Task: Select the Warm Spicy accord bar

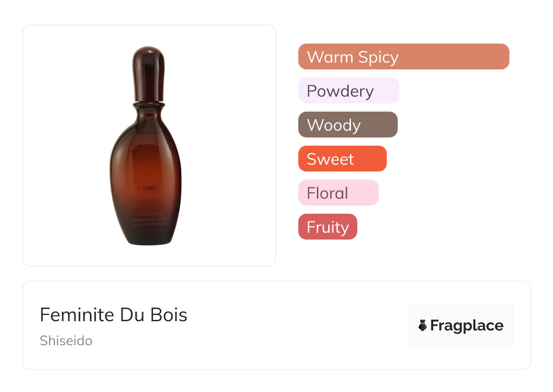Action: (x=403, y=57)
